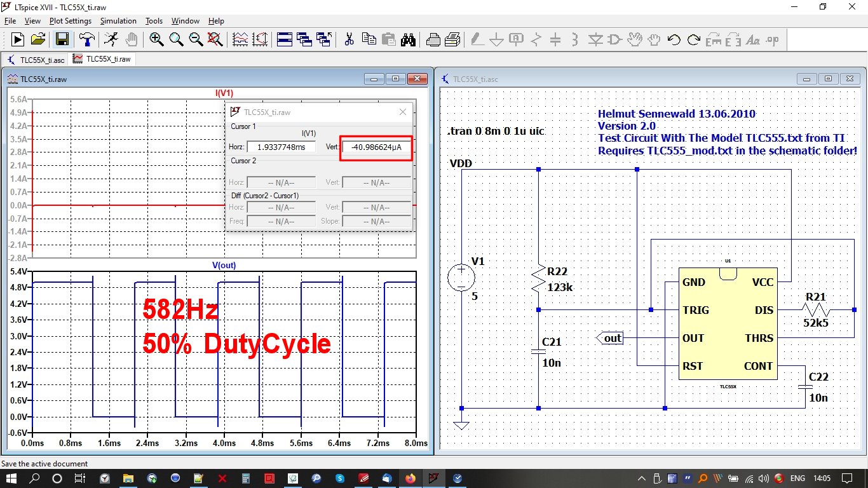Select the V1 voltage source symbol
This screenshot has height=488, width=868.
pyautogui.click(x=461, y=278)
